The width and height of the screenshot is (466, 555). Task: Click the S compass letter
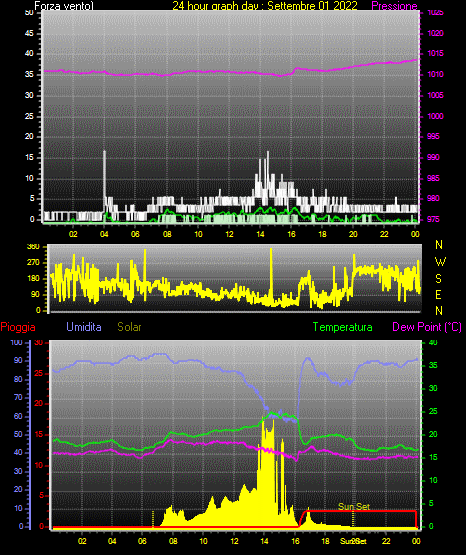tap(438, 279)
